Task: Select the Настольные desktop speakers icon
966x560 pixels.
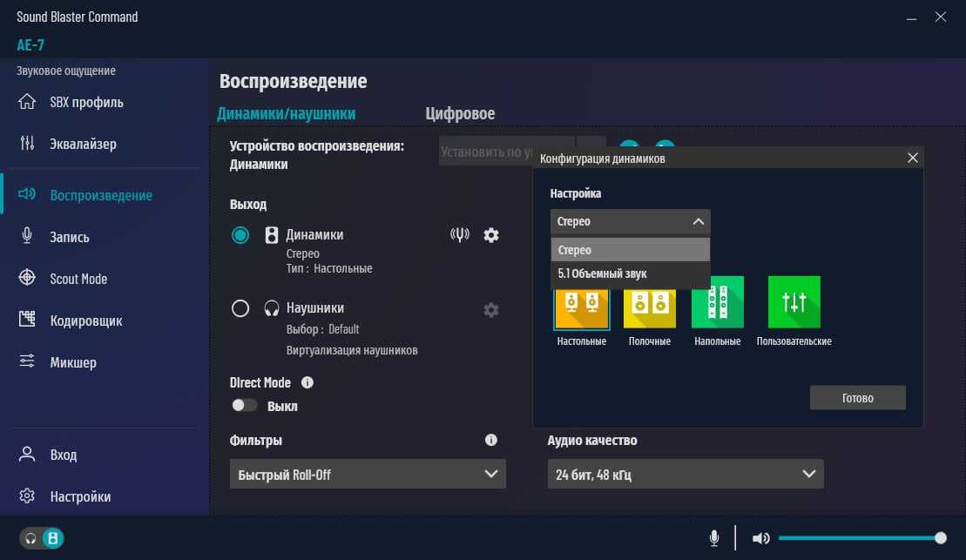Action: 581,303
